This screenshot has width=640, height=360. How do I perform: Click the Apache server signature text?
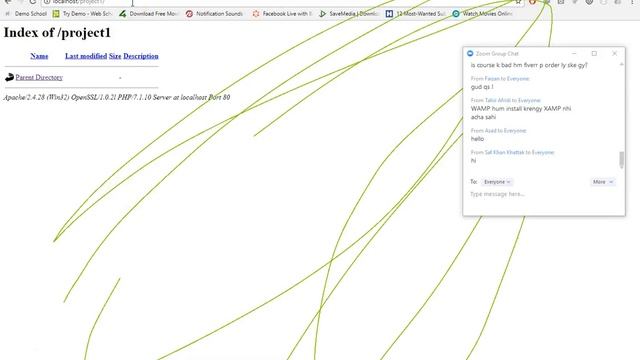click(x=117, y=98)
